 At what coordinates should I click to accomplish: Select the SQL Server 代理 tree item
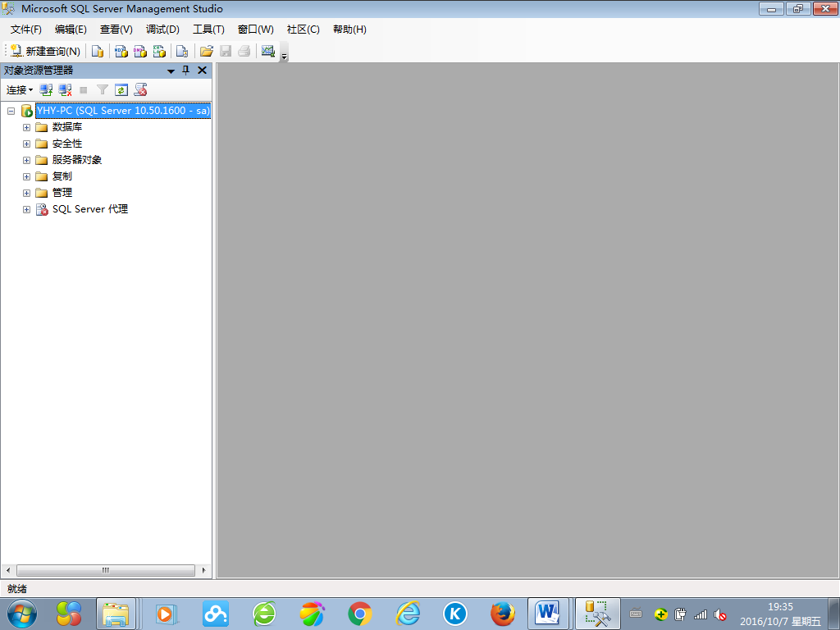90,209
